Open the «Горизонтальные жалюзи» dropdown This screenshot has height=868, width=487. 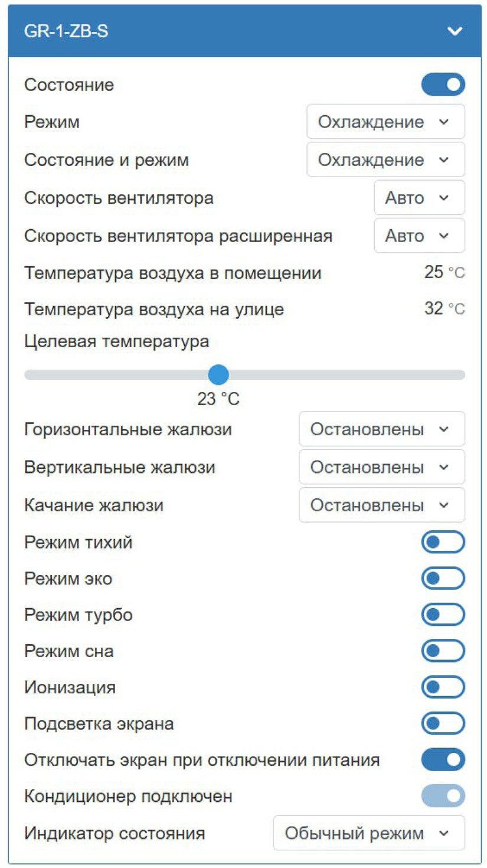[381, 429]
